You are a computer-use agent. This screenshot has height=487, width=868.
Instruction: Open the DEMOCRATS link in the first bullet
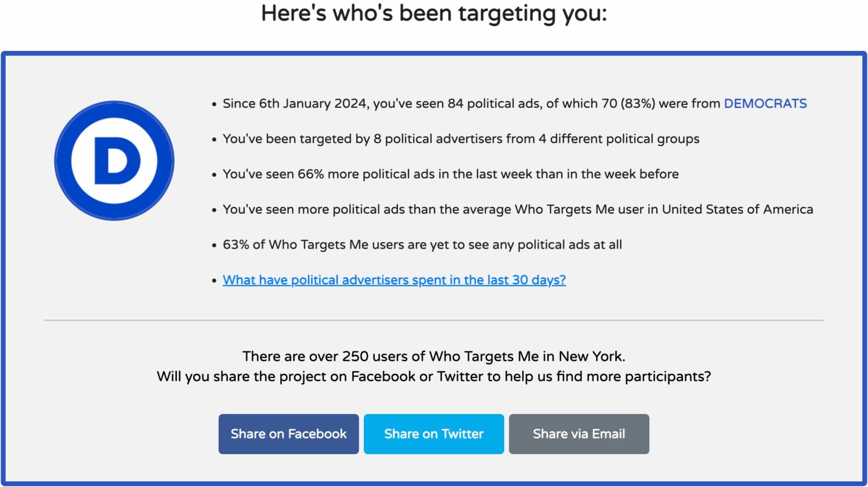765,103
